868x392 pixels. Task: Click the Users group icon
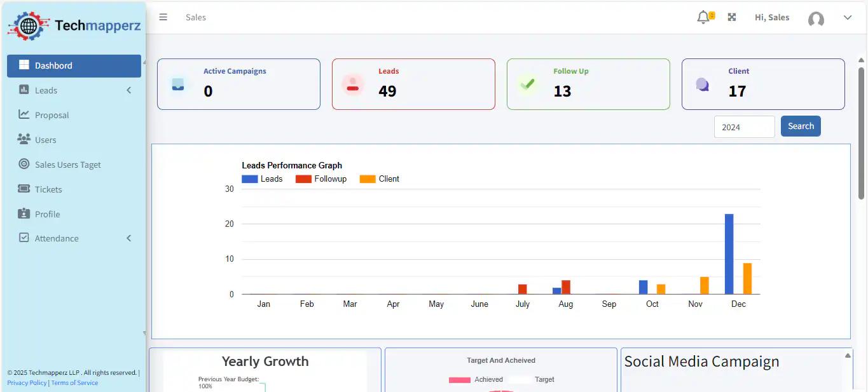pyautogui.click(x=24, y=139)
